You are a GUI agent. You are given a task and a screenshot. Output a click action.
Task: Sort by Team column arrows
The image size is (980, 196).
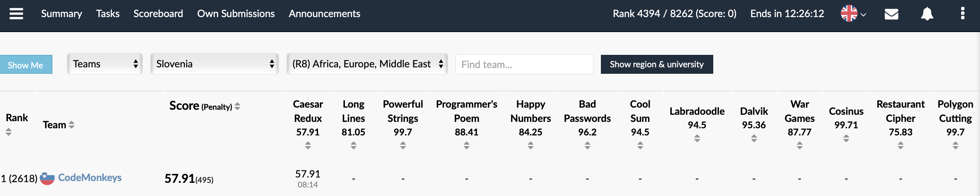click(x=72, y=125)
